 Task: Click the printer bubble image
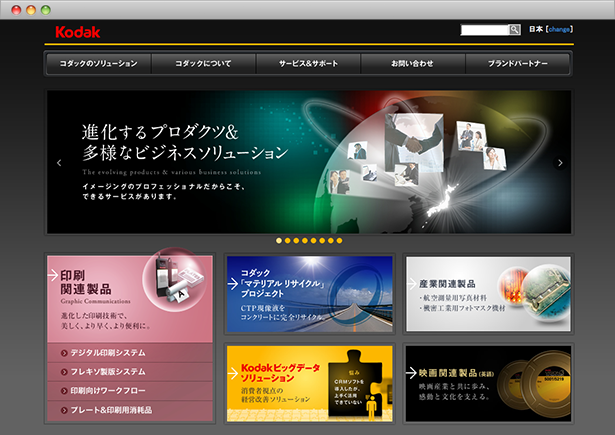pyautogui.click(x=175, y=279)
